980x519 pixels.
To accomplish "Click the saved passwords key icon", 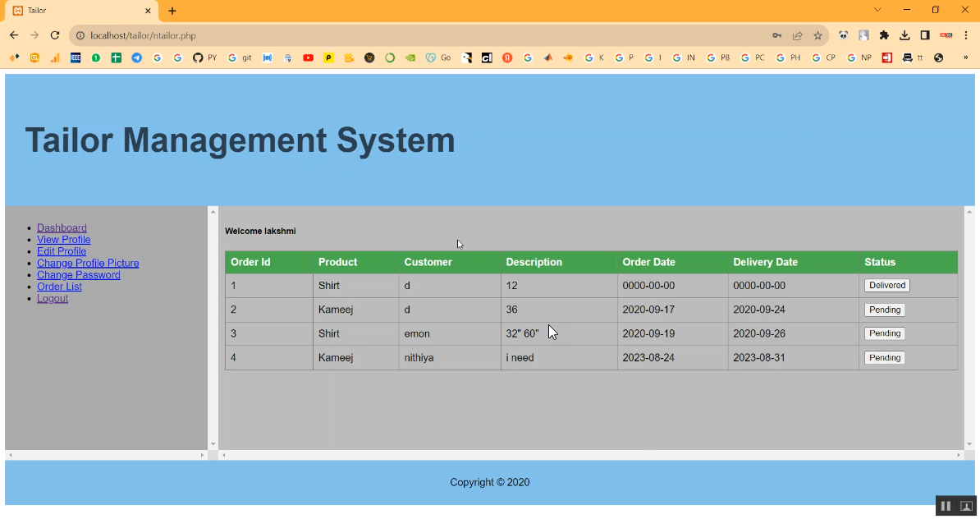I will point(776,35).
